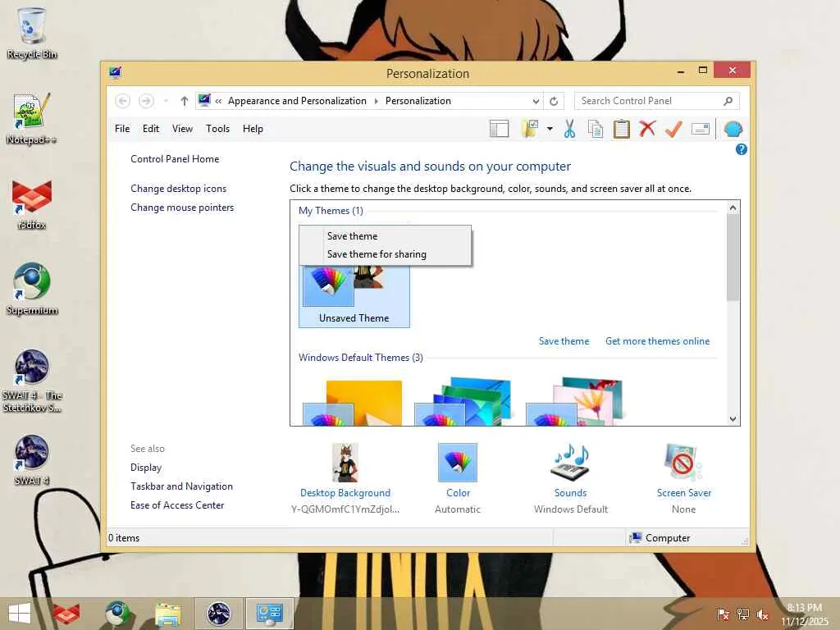
Task: Select the flowers default theme thumbnail
Action: point(575,401)
